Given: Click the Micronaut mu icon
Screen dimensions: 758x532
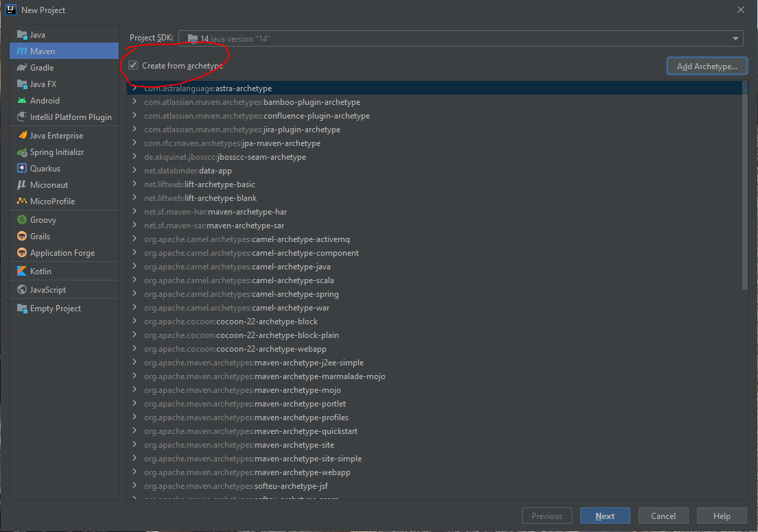Looking at the screenshot, I should coord(22,184).
